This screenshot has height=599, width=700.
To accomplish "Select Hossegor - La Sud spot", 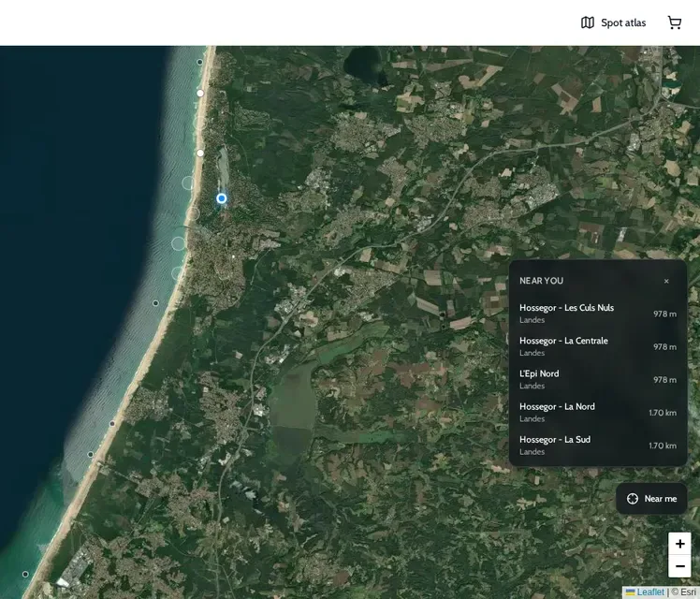I will coord(598,446).
